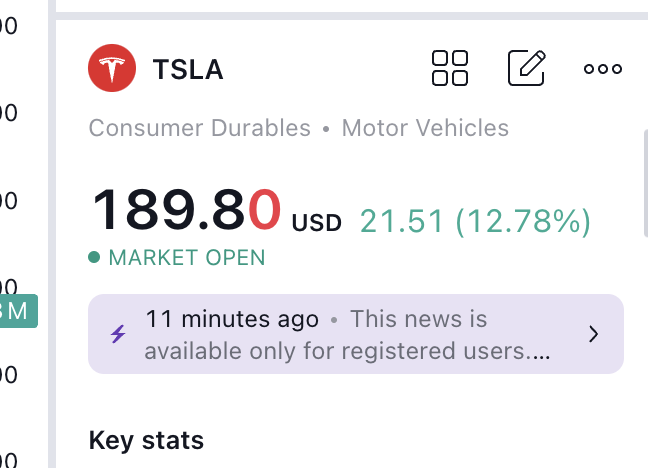Screen dimensions: 648x468
Task: Click the vertical divider between chart and panel
Action: click(x=52, y=234)
